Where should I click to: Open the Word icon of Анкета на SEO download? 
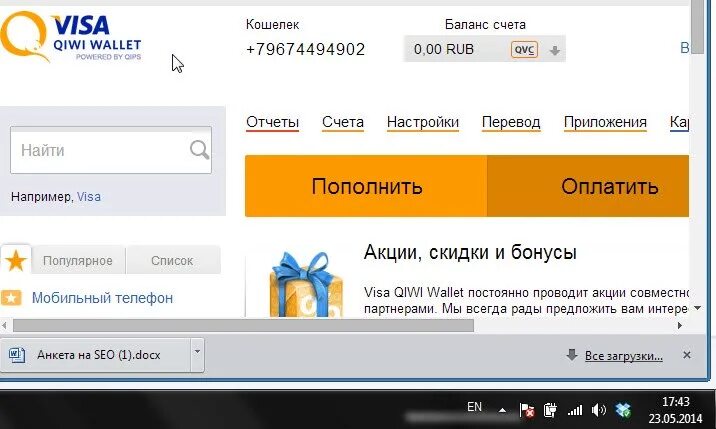click(17, 355)
